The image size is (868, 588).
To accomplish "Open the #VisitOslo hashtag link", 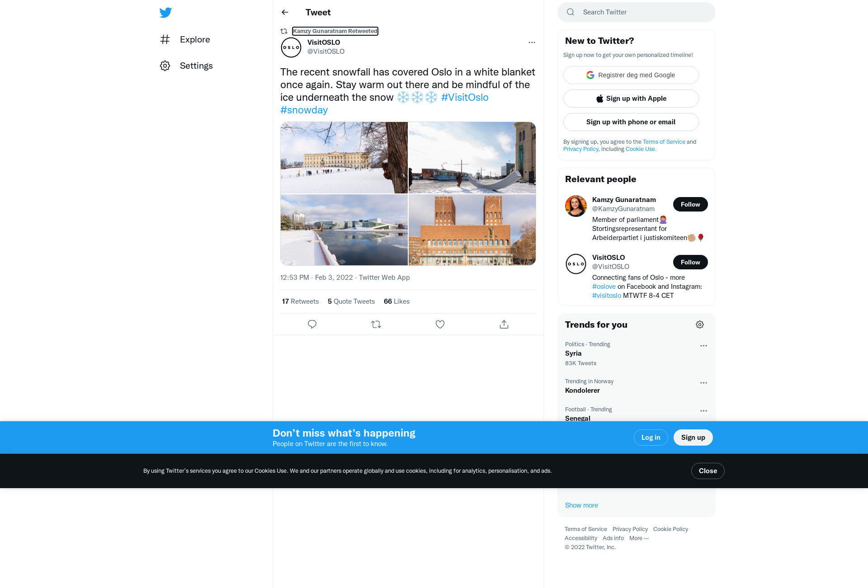I will [465, 98].
